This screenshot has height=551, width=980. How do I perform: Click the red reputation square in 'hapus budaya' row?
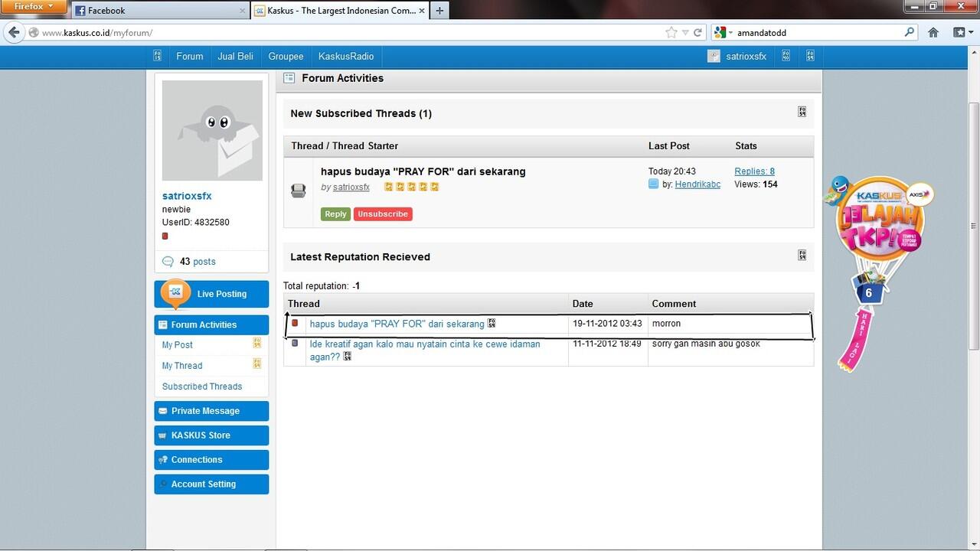(295, 323)
